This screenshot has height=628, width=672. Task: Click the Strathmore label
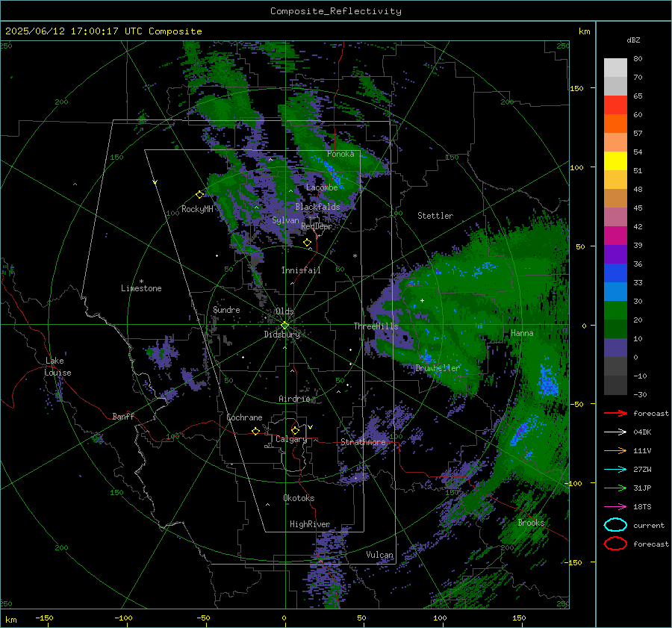click(x=363, y=442)
